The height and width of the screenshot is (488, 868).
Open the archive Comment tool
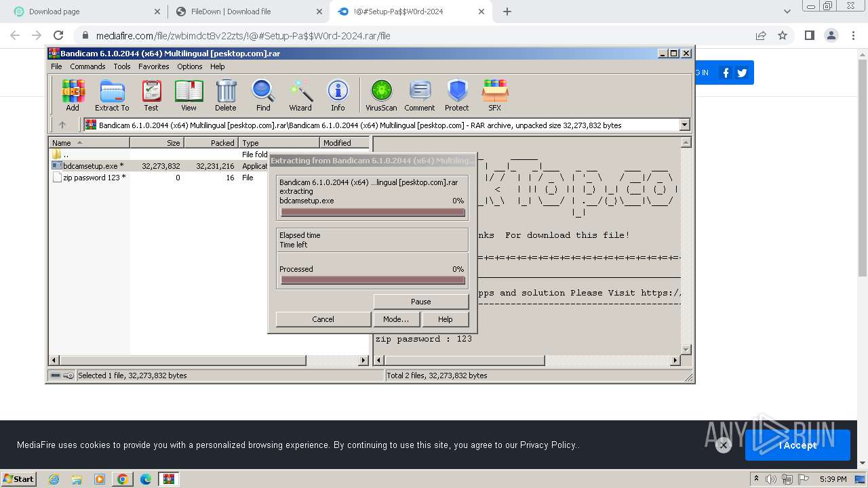420,95
